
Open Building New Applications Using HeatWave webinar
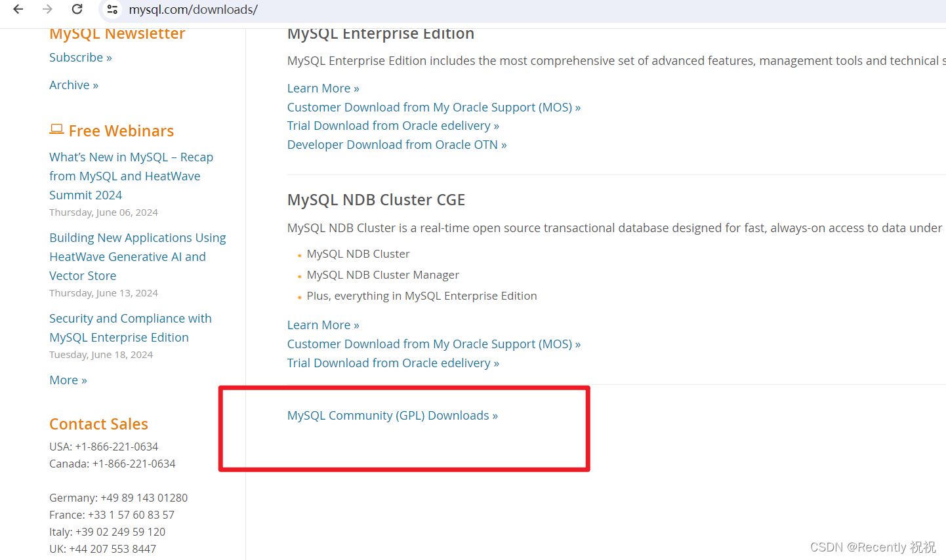pyautogui.click(x=138, y=256)
